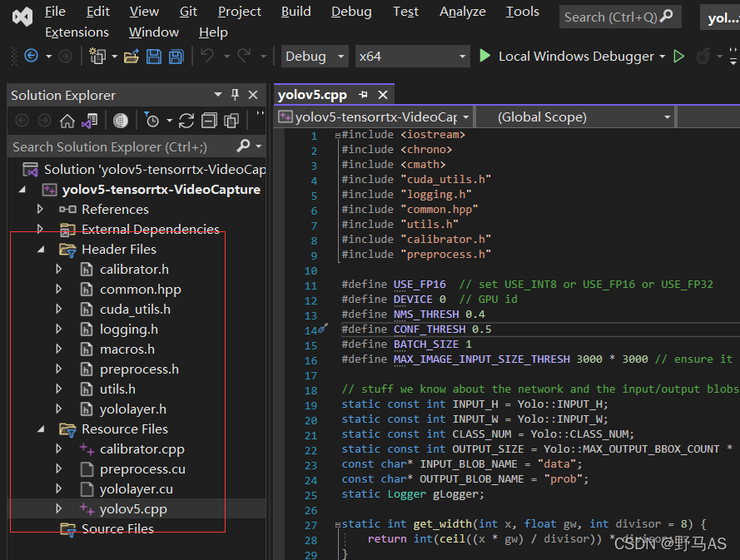740x560 pixels.
Task: Toggle Show All Files in Solution Explorer
Action: [x=231, y=121]
